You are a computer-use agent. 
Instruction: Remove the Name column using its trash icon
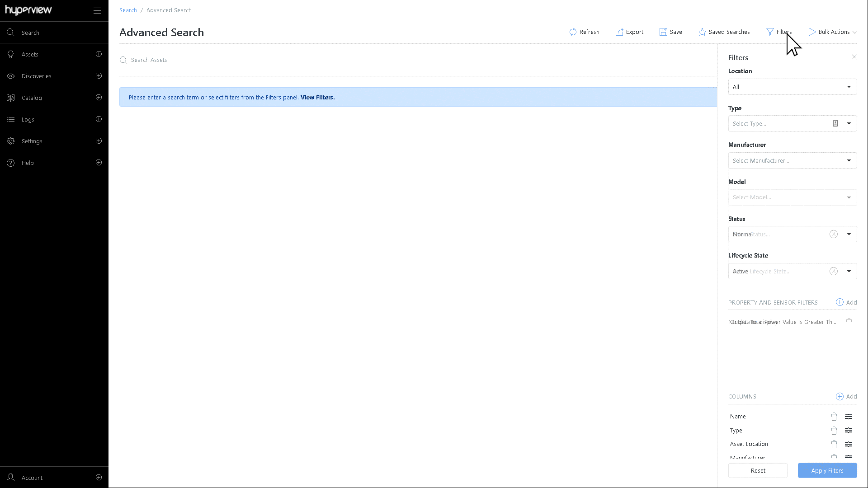(834, 416)
